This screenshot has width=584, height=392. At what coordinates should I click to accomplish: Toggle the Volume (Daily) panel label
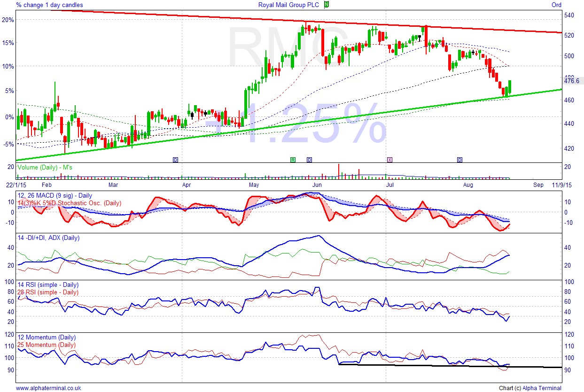point(46,167)
